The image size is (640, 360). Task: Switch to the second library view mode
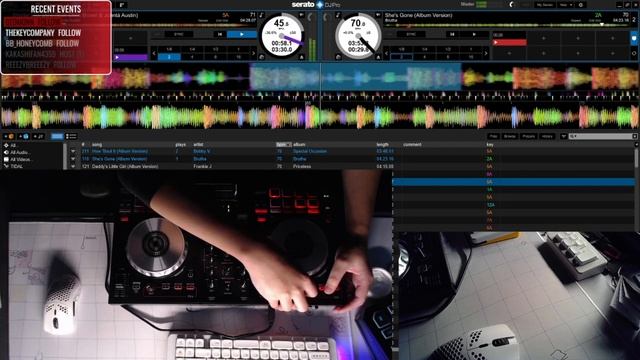[71, 136]
